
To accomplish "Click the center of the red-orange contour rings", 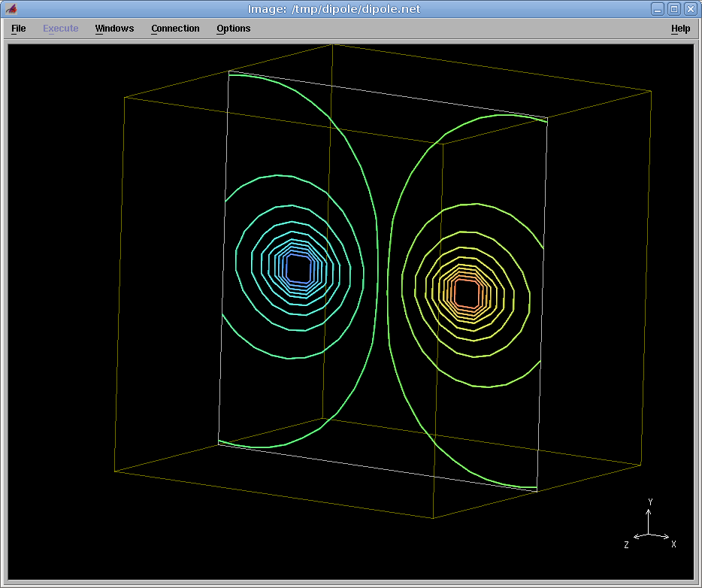I will pyautogui.click(x=467, y=292).
